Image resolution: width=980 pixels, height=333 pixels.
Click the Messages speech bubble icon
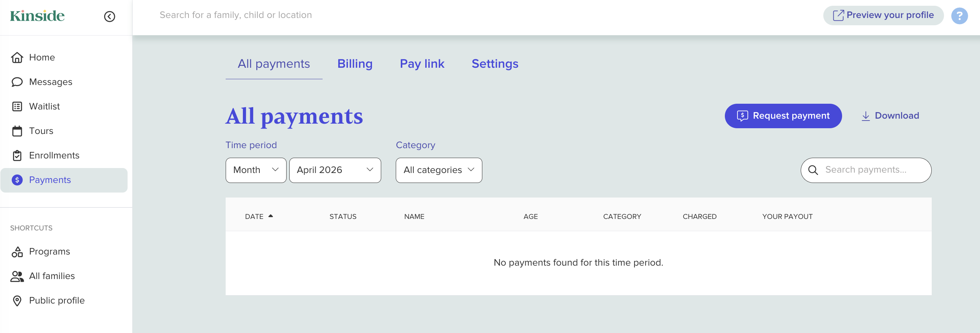click(17, 82)
